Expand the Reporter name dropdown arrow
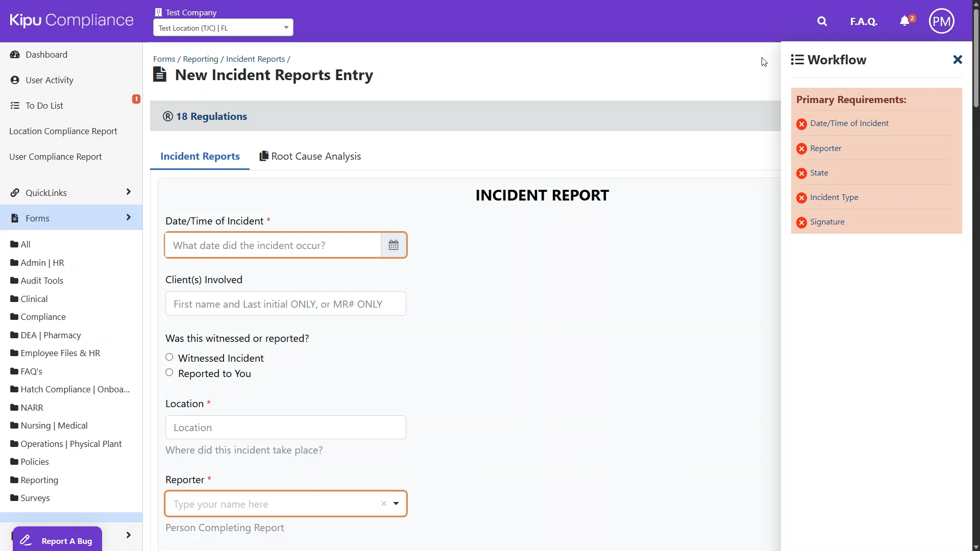The width and height of the screenshot is (980, 551). 396,504
